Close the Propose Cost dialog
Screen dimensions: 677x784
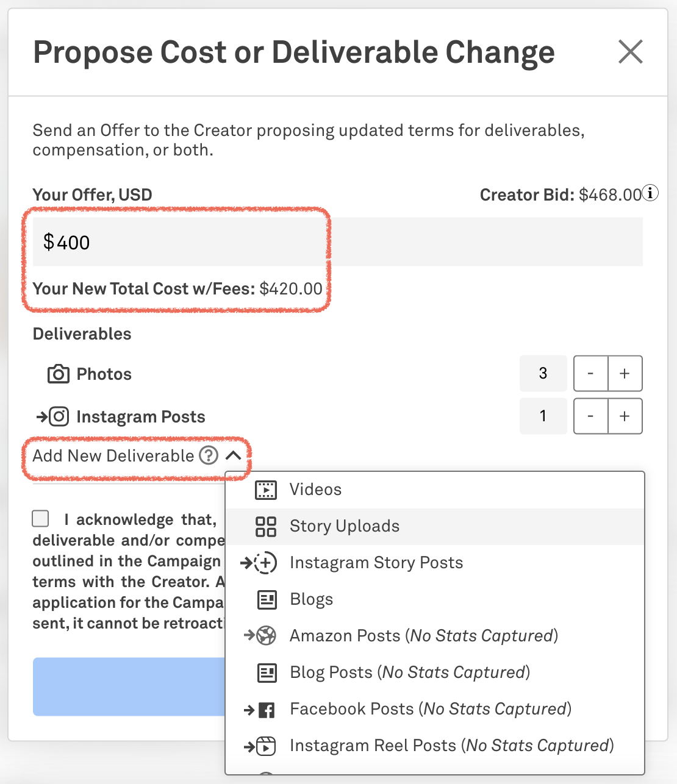pos(631,52)
